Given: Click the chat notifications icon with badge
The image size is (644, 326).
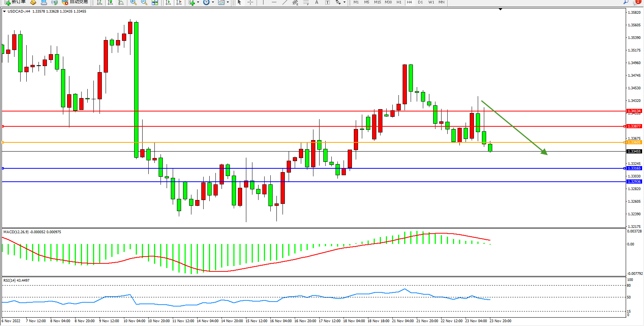Looking at the screenshot, I should 636,2.
